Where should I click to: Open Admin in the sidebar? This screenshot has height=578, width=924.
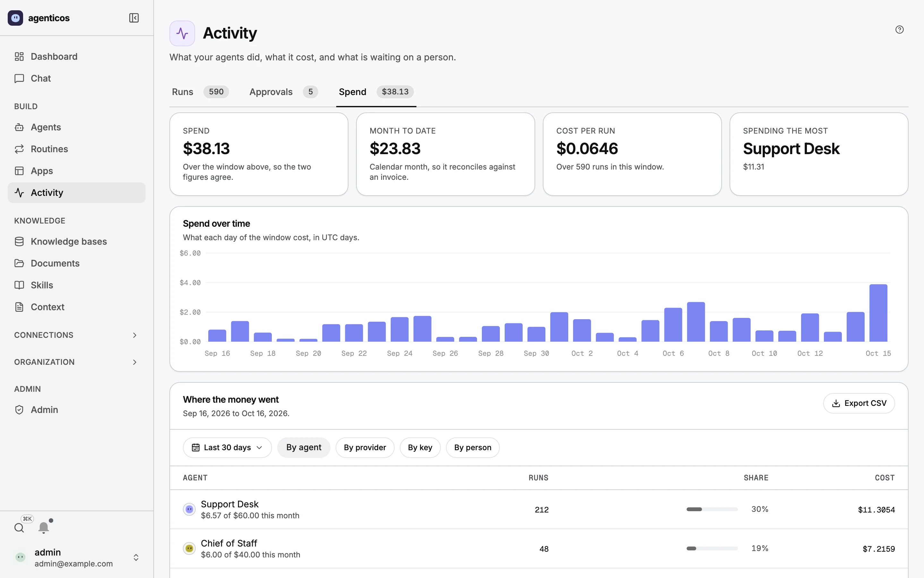(76, 410)
